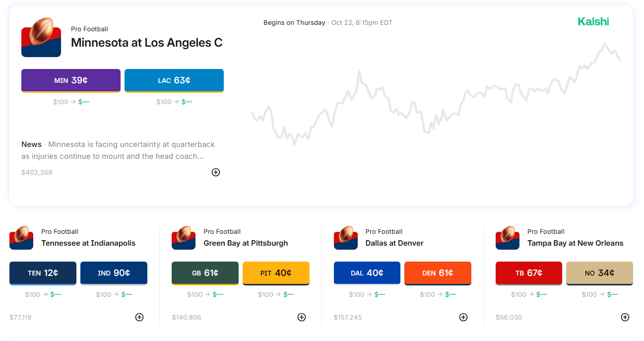Image resolution: width=644 pixels, height=341 pixels.
Task: Choose the GB 61¢ option
Action: [205, 273]
